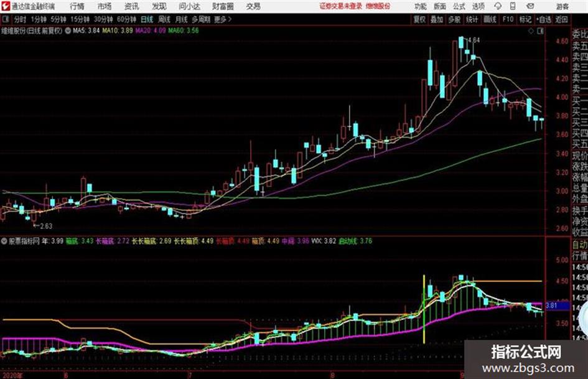Click the mobile phone icon
588x379 pixels.
tap(513, 6)
